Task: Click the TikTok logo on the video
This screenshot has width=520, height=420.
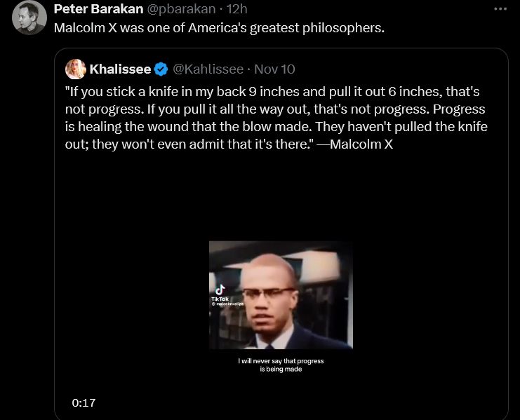Action: point(220,288)
